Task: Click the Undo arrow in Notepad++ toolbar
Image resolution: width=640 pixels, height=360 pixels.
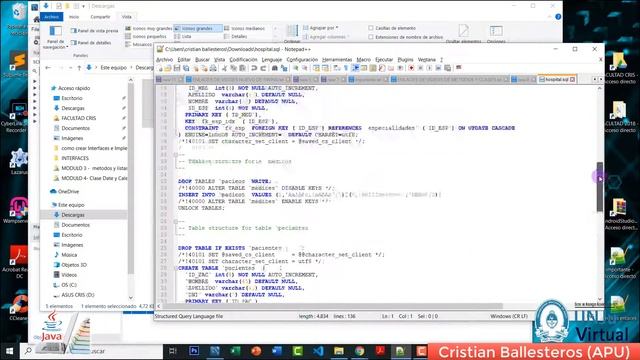Action: [x=253, y=68]
